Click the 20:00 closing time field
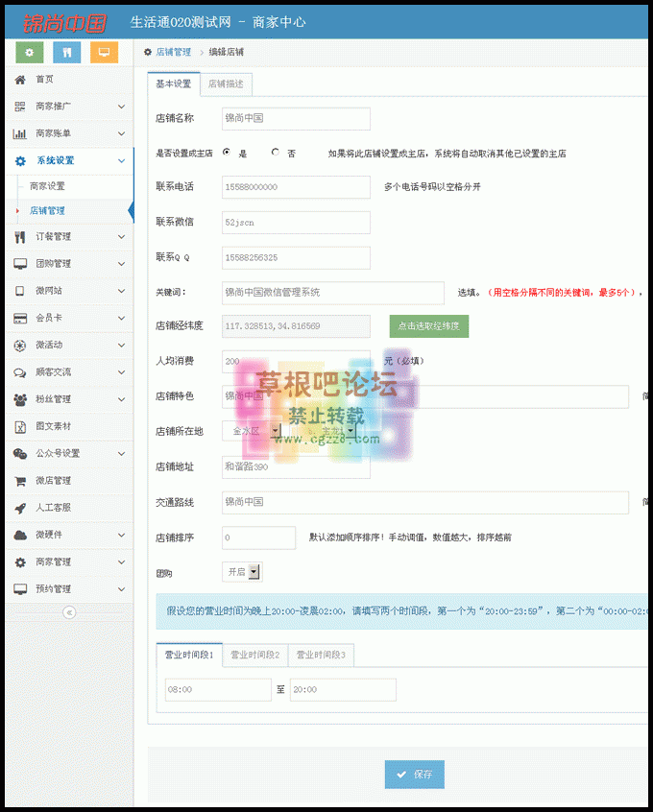Screen dimensions: 653x812 (343, 690)
